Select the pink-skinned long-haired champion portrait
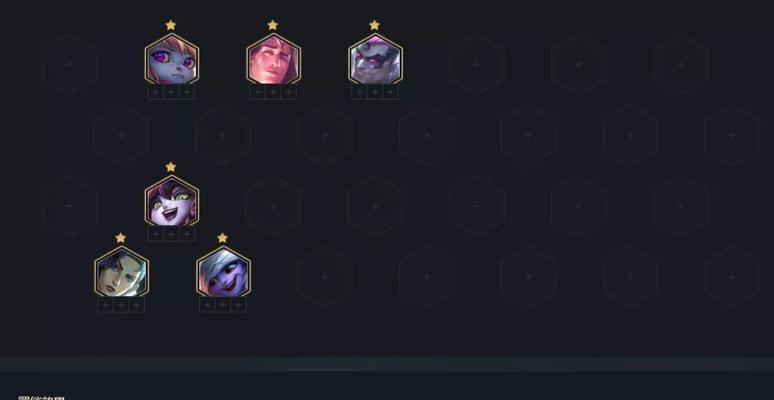 273,60
